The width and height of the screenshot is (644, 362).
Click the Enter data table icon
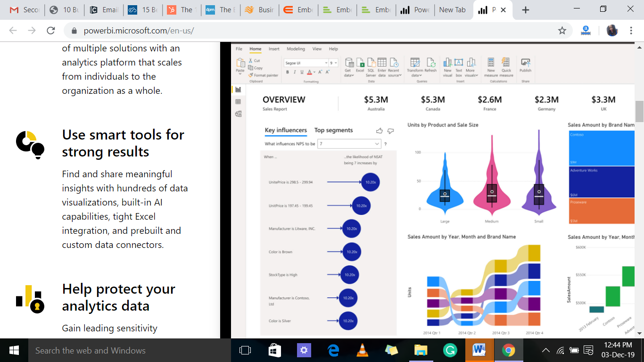pyautogui.click(x=382, y=62)
